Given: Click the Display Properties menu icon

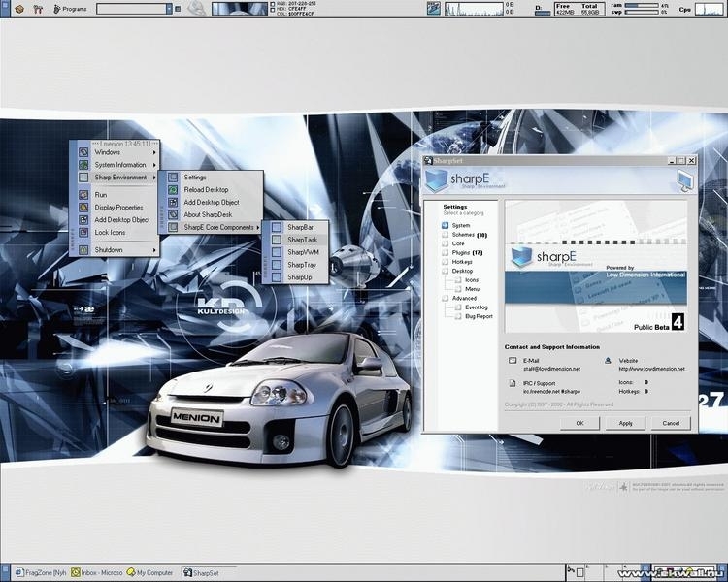Looking at the screenshot, I should [x=83, y=208].
